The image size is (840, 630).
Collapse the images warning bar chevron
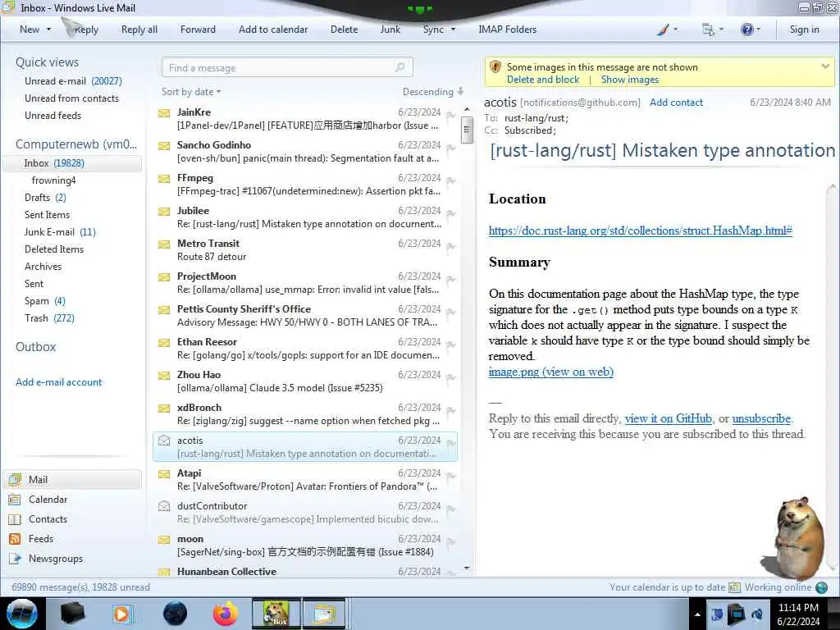pos(825,66)
